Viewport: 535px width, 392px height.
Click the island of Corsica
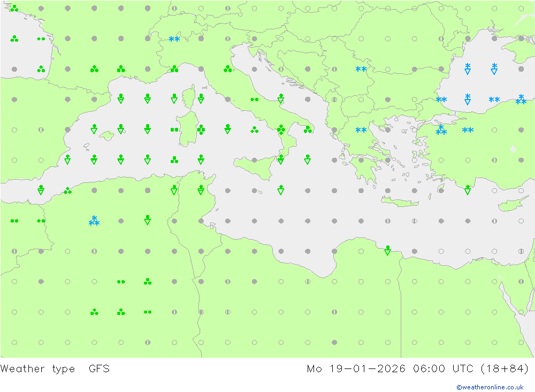tap(189, 96)
